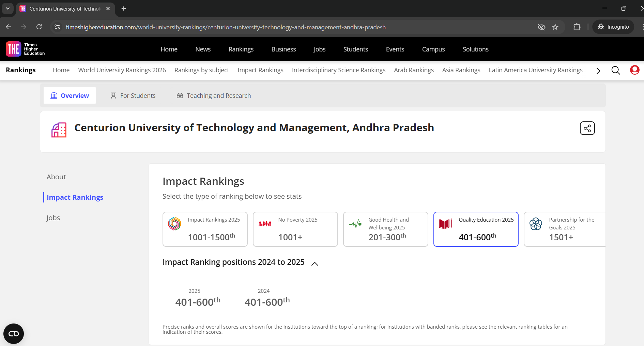The height and width of the screenshot is (346, 644).
Task: Open the browser extensions puzzle icon
Action: [x=577, y=27]
